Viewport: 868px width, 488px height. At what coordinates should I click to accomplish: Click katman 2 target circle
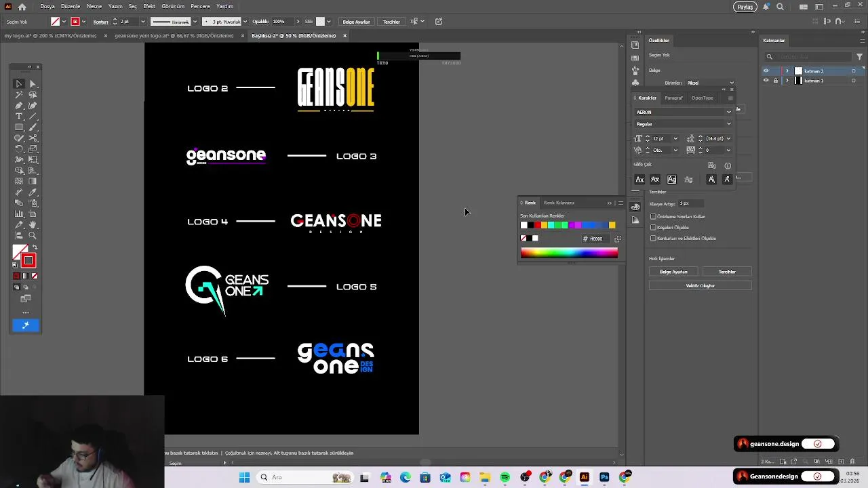pos(854,71)
